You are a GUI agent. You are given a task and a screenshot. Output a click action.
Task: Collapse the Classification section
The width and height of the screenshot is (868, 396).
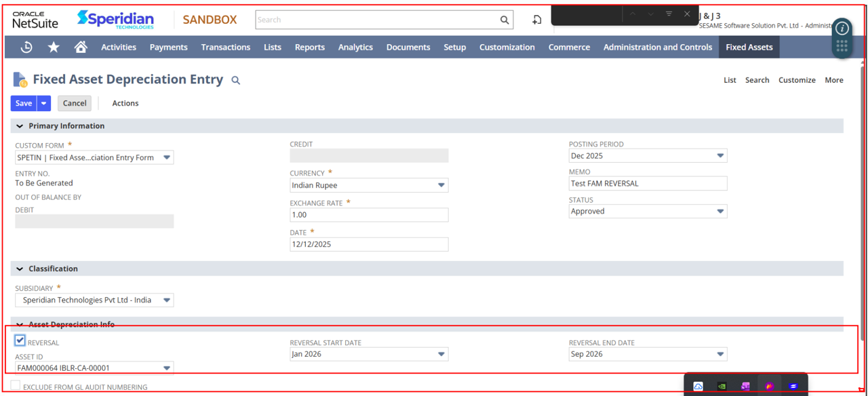pyautogui.click(x=20, y=269)
